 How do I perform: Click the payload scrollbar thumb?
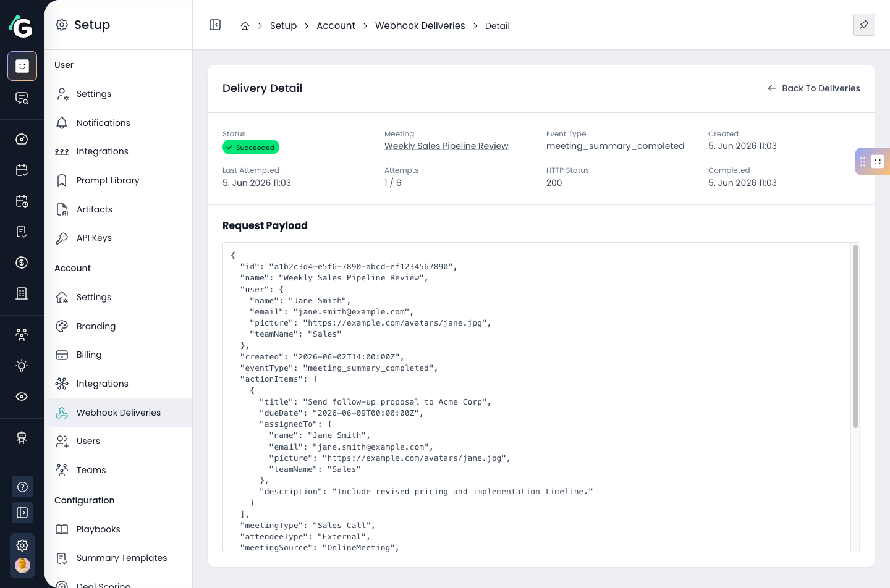click(855, 336)
